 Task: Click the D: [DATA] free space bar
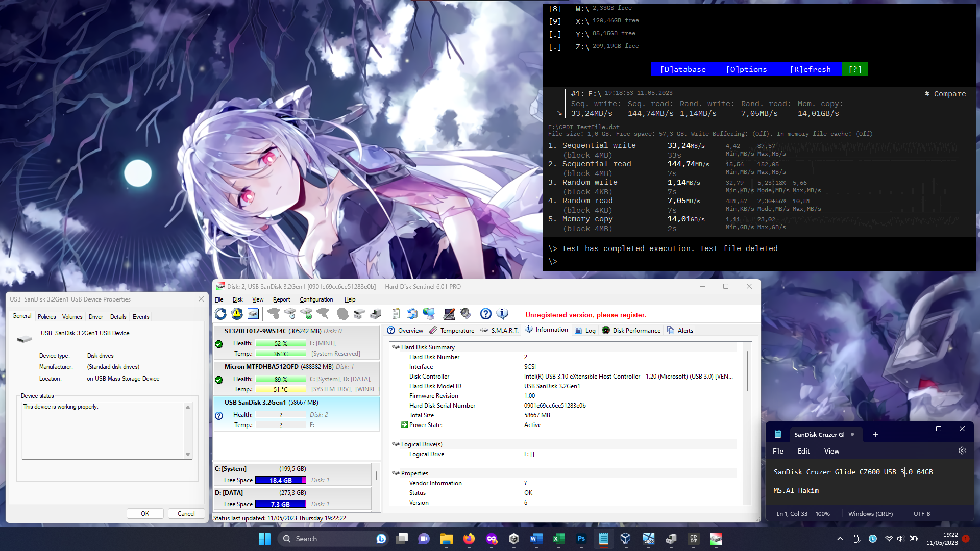[280, 504]
